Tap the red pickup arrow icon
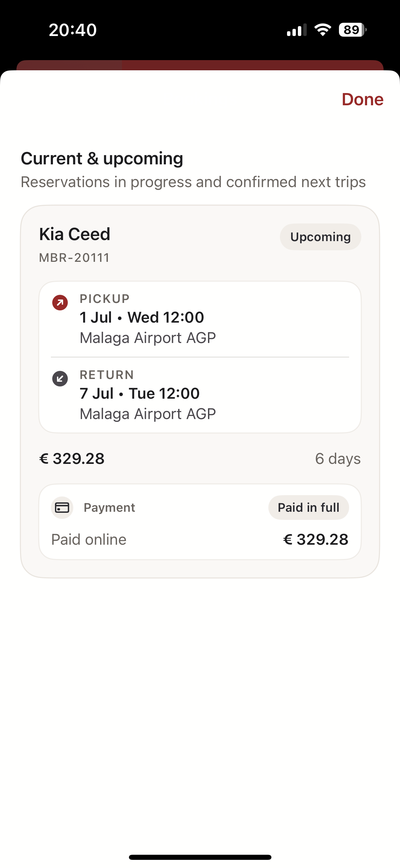The image size is (400, 868). 60,303
